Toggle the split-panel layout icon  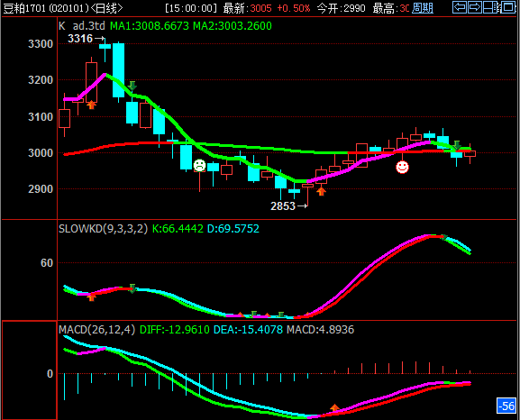tap(491, 7)
